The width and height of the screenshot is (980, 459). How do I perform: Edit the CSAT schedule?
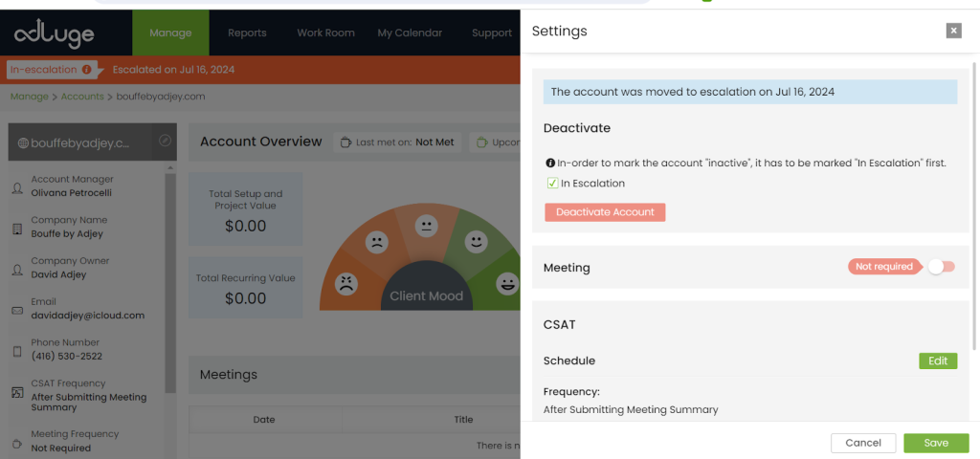[x=937, y=361]
